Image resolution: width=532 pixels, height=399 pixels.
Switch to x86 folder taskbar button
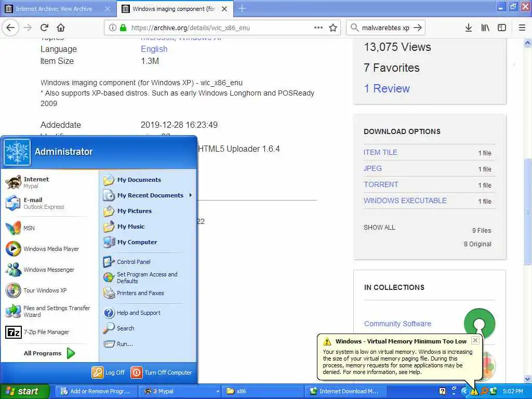263,392
